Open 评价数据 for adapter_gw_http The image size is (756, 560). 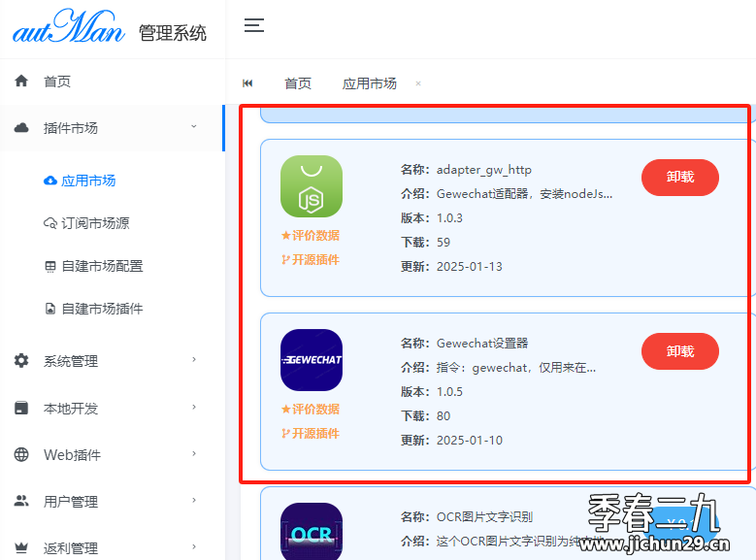[x=311, y=236]
